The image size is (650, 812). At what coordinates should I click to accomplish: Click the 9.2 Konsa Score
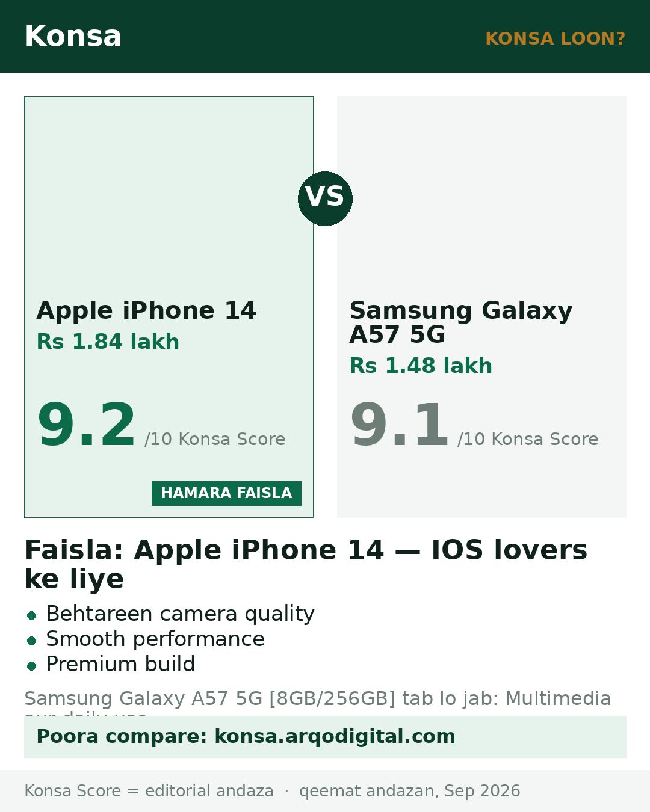tap(87, 426)
